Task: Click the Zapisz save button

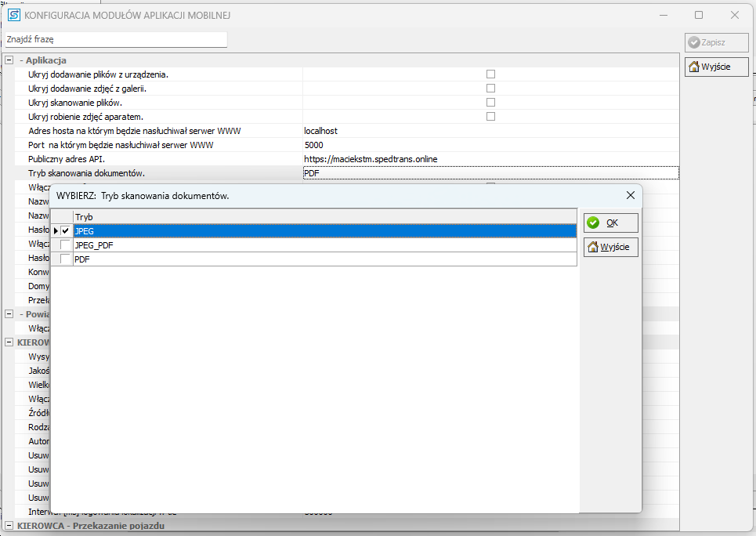Action: 717,42
